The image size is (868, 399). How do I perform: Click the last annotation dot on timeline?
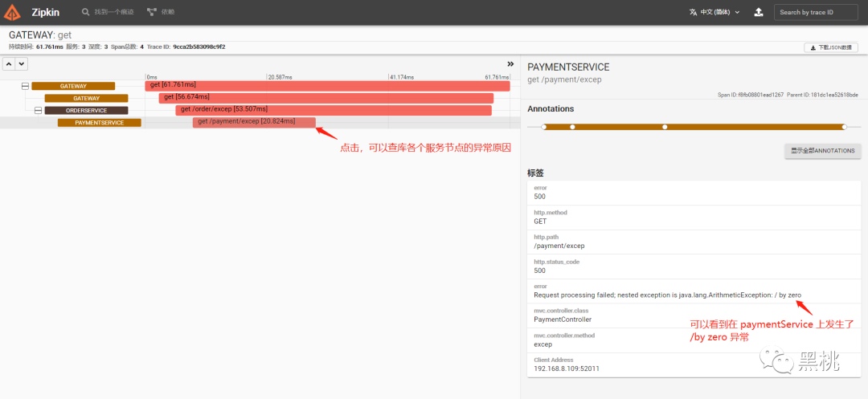(x=844, y=127)
